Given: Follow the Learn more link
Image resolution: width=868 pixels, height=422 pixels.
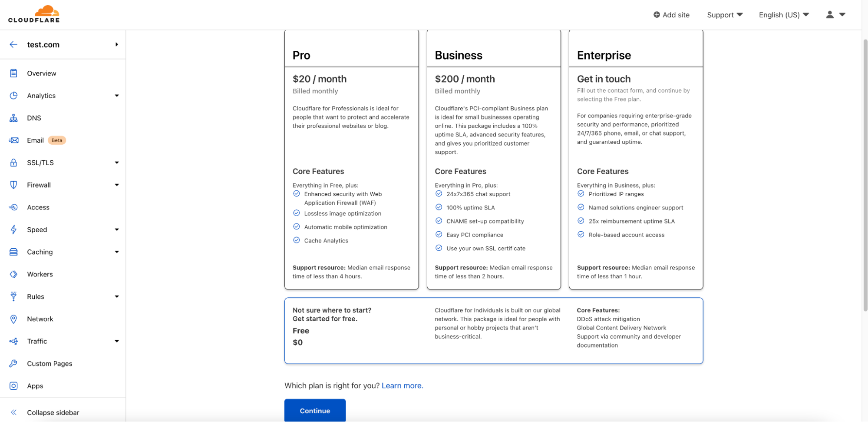Looking at the screenshot, I should pyautogui.click(x=402, y=385).
